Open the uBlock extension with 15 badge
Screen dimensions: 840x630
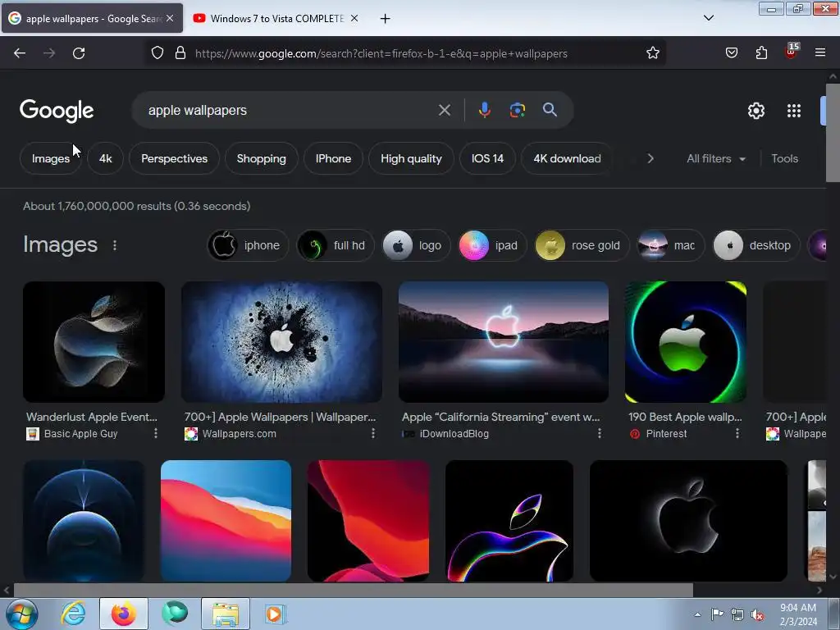coord(792,52)
